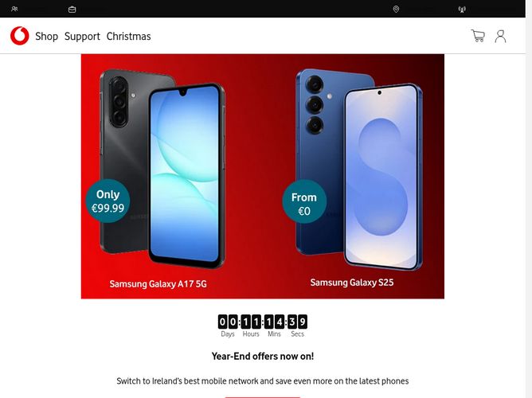Open the account profile icon
The image size is (532, 398).
point(500,37)
